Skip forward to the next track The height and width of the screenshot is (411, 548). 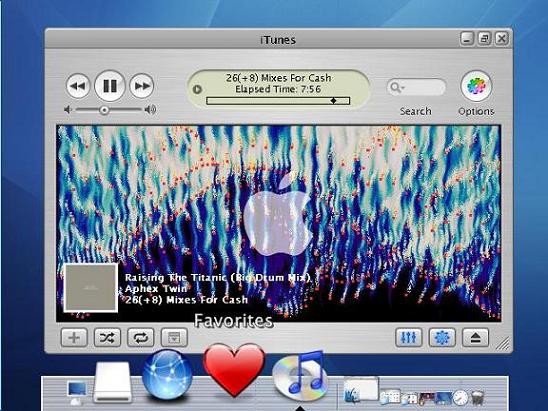[142, 86]
